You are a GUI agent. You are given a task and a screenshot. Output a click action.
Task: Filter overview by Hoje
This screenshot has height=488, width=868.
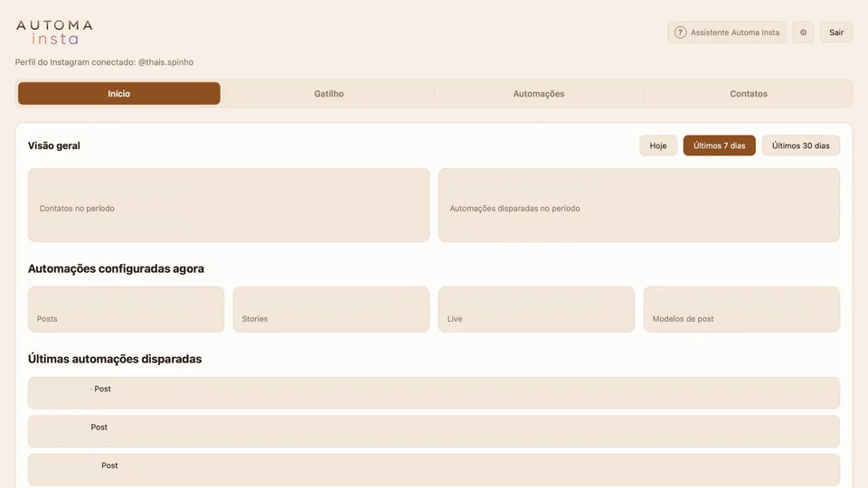[x=657, y=145]
